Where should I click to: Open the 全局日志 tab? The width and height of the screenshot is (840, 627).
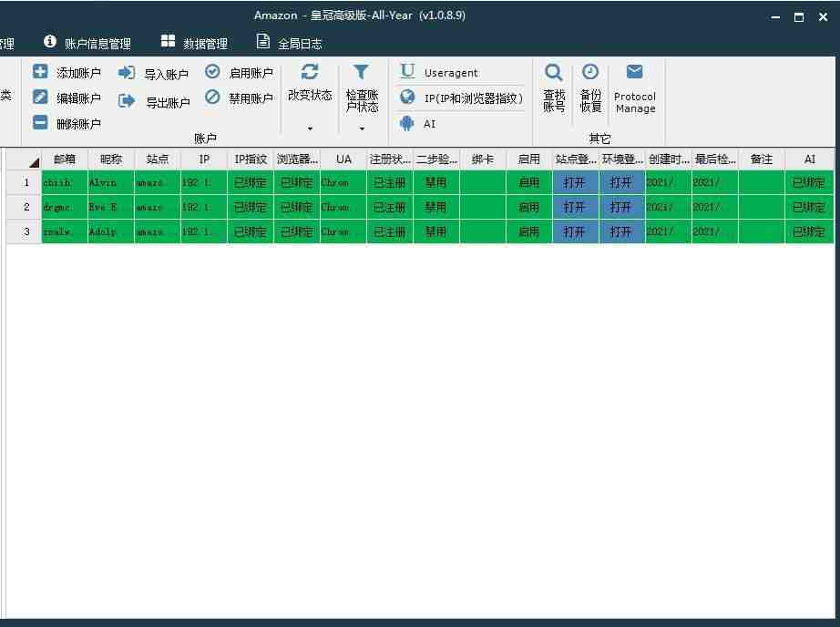click(289, 43)
